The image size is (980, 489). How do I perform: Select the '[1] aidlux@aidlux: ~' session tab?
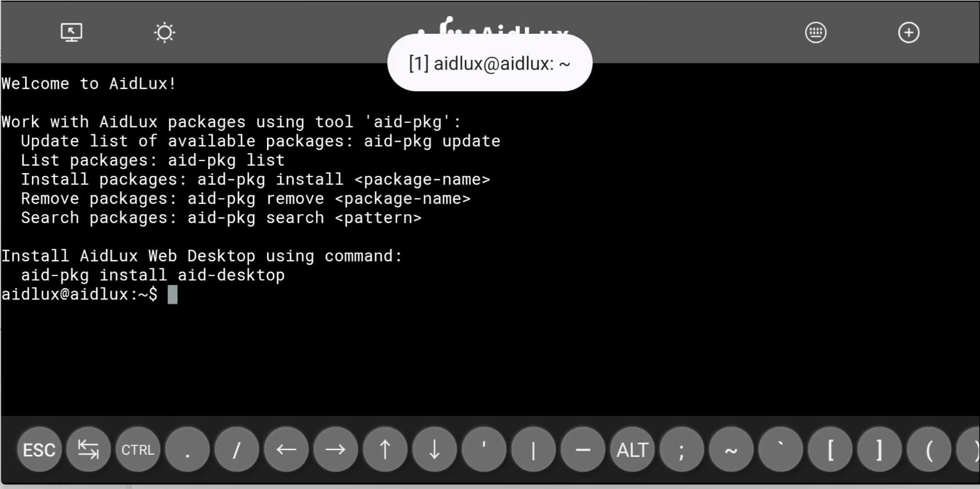489,63
